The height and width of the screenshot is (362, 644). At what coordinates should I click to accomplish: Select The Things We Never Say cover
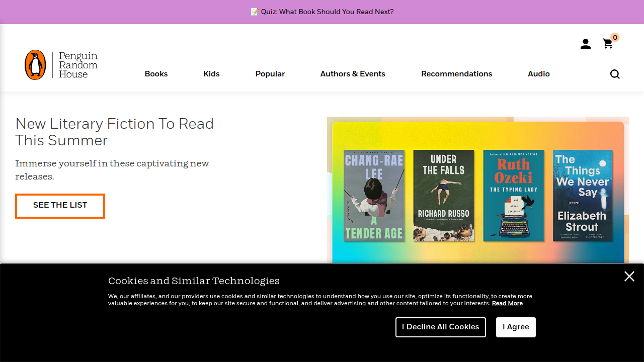583,196
